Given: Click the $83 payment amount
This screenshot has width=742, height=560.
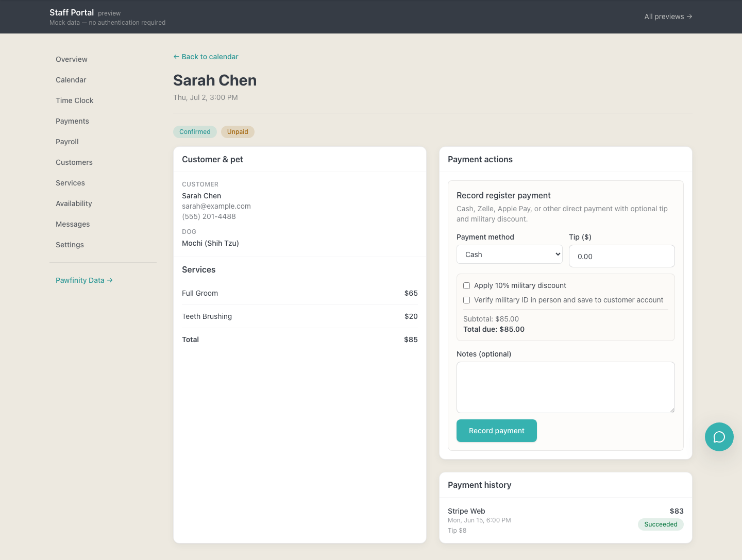Looking at the screenshot, I should click(677, 511).
